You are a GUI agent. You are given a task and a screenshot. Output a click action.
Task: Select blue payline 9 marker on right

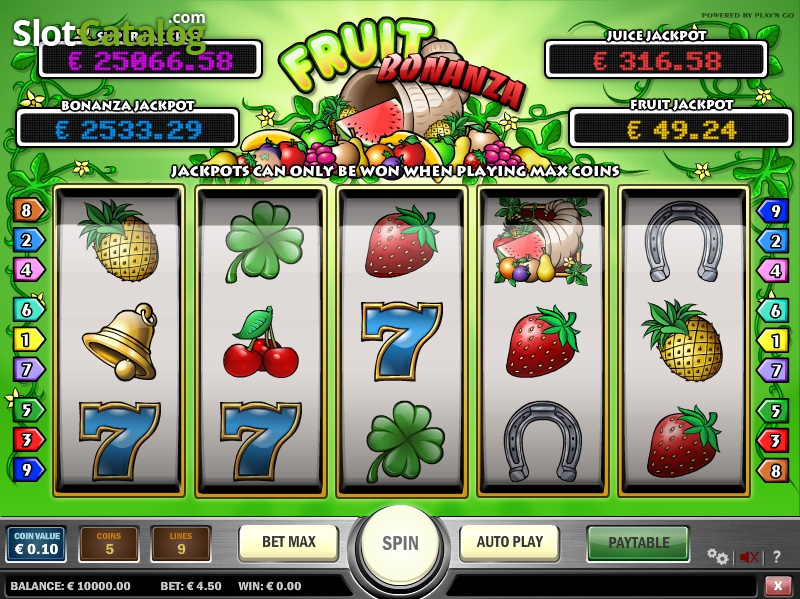click(772, 211)
